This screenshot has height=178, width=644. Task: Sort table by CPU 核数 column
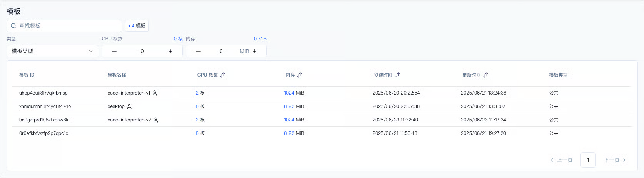pyautogui.click(x=222, y=75)
